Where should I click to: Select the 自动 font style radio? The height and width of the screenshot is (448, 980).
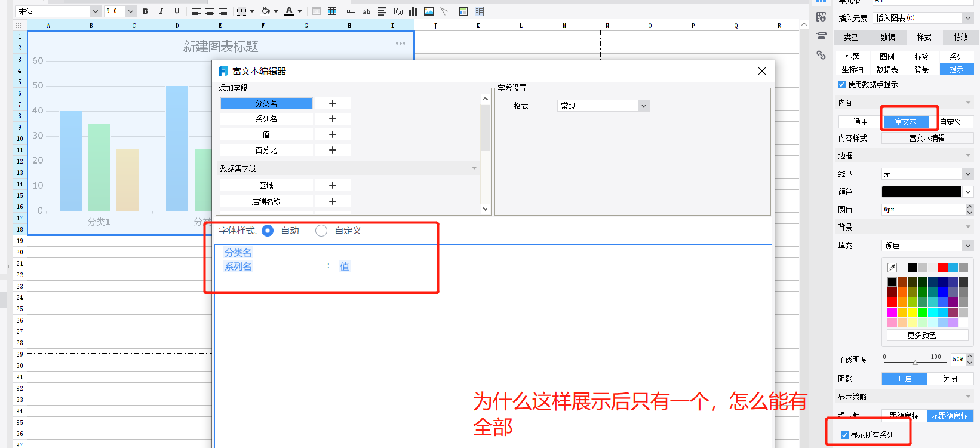(268, 231)
